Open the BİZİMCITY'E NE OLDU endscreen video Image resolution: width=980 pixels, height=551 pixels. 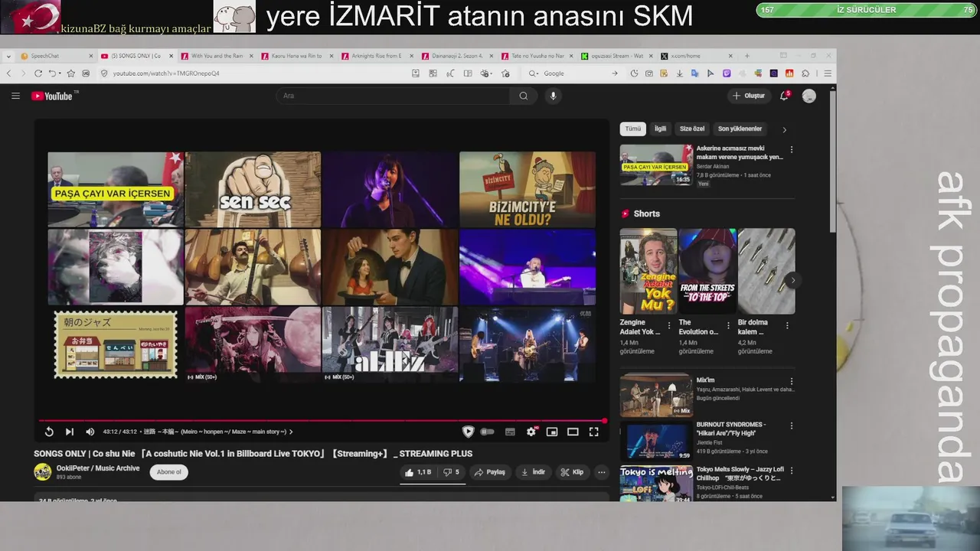tap(528, 189)
